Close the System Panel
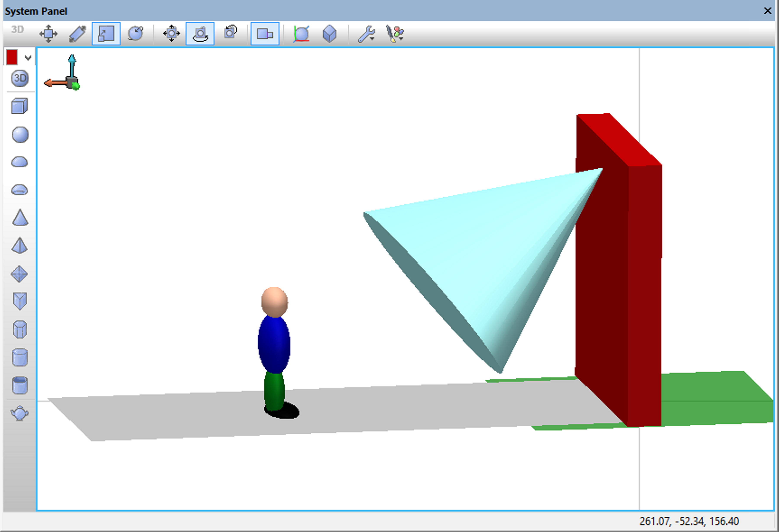The image size is (779, 532). point(768,11)
